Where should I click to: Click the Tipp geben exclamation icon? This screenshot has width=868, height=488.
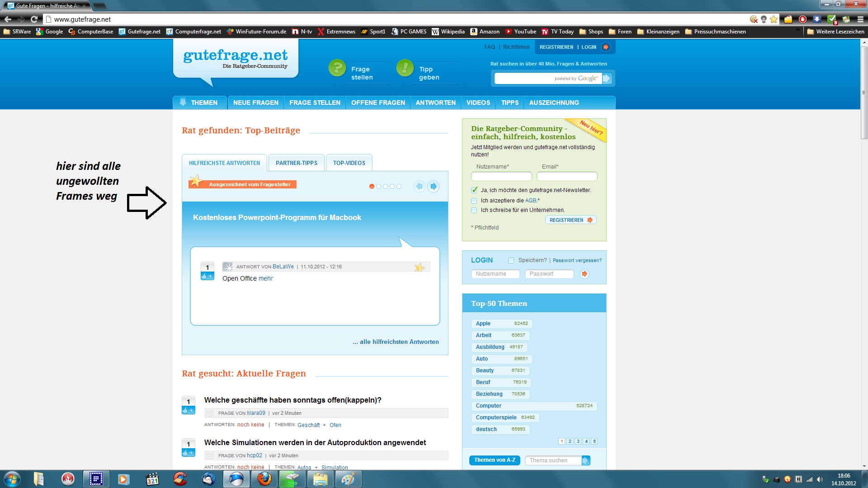(405, 68)
